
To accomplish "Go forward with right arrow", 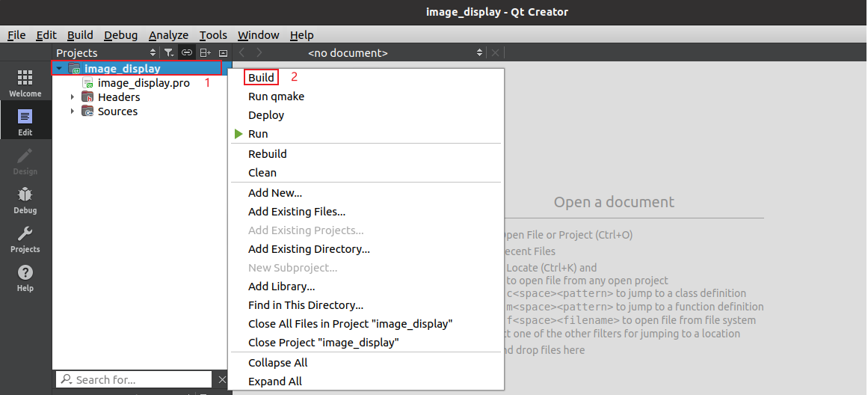I will (x=259, y=52).
